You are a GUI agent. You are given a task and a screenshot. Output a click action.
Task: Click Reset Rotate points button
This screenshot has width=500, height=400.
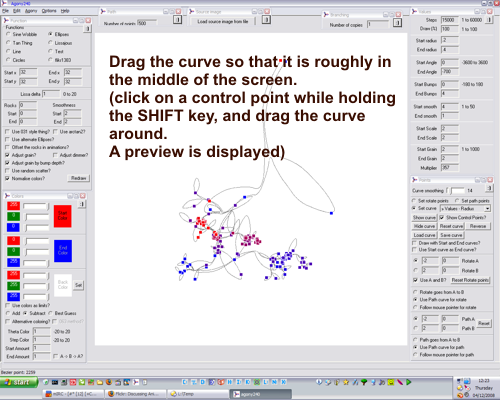coord(470,280)
